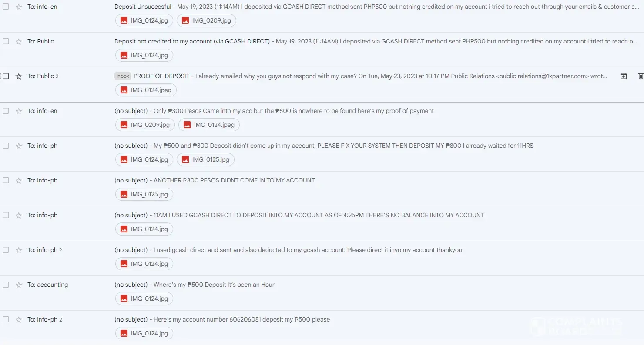
Task: Check the "11AM I USED GCASH DIRECT" email box
Action: (6, 215)
